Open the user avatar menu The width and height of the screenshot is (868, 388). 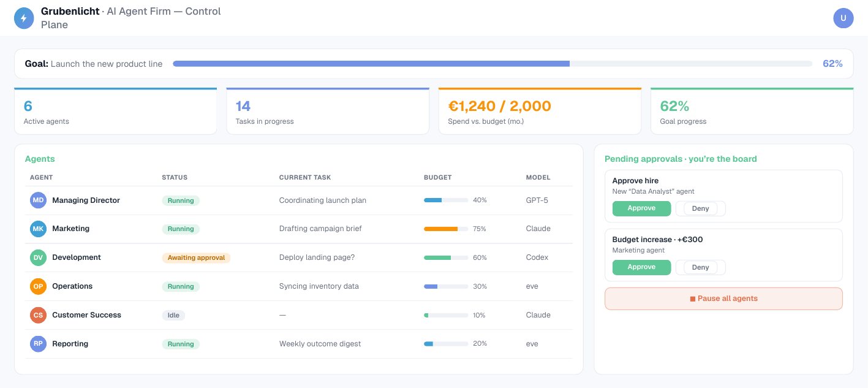coord(843,18)
